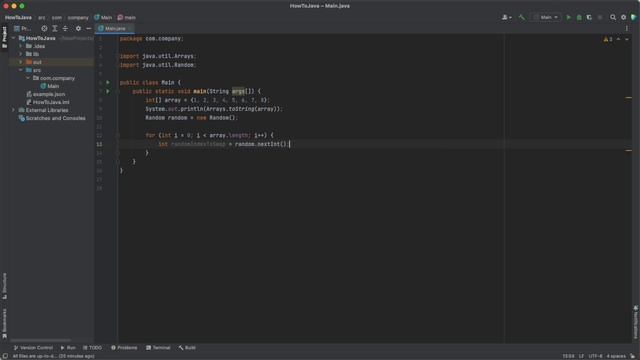Toggle the Bookmarks tool window side tab

click(4, 323)
